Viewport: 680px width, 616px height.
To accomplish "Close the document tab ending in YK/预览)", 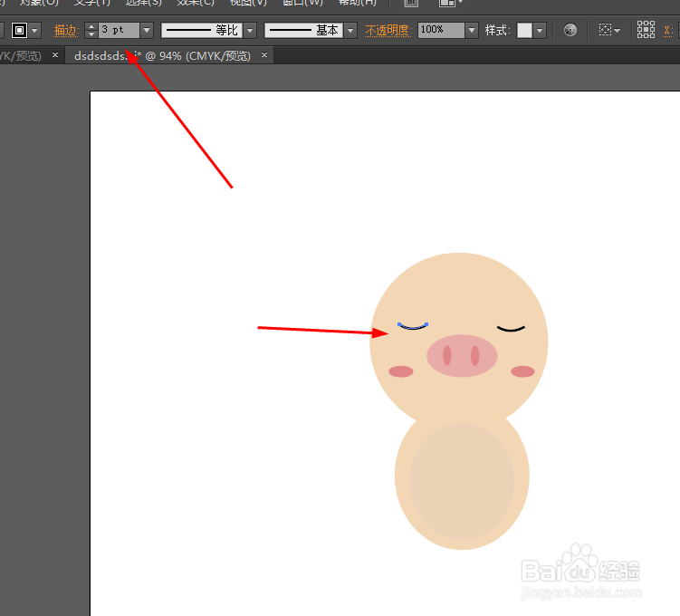I will coord(55,55).
